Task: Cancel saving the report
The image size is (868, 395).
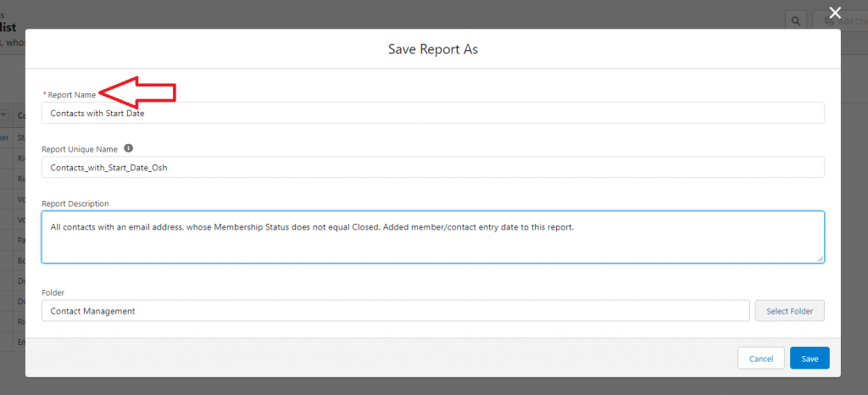Action: tap(760, 359)
